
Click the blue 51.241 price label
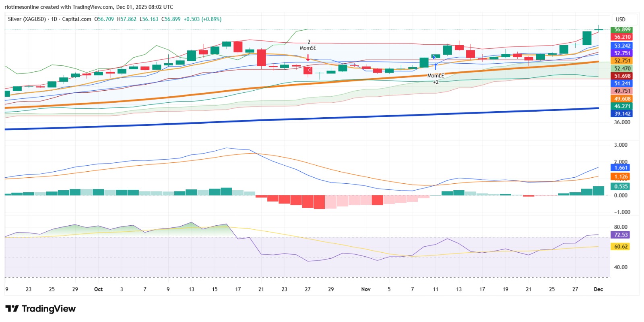click(x=622, y=83)
